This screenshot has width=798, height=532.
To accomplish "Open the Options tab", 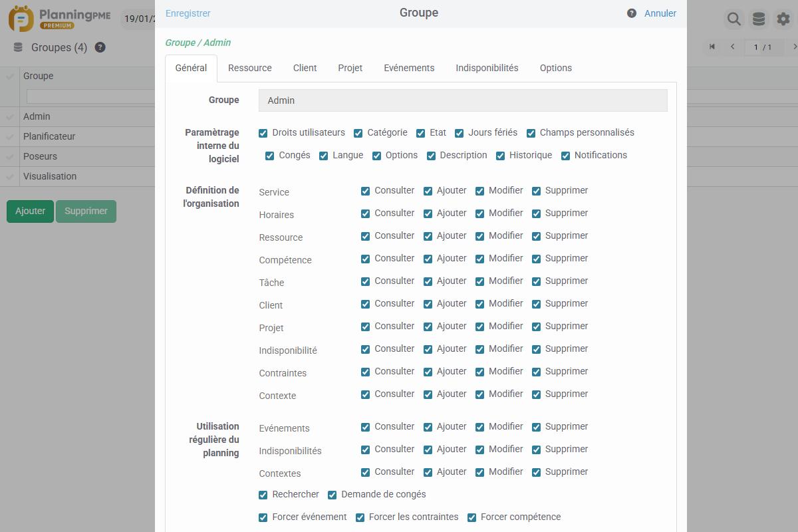I will 556,68.
